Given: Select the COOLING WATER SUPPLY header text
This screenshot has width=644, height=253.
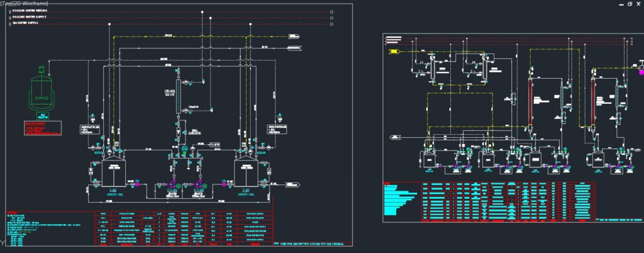Looking at the screenshot, I should 30,17.
